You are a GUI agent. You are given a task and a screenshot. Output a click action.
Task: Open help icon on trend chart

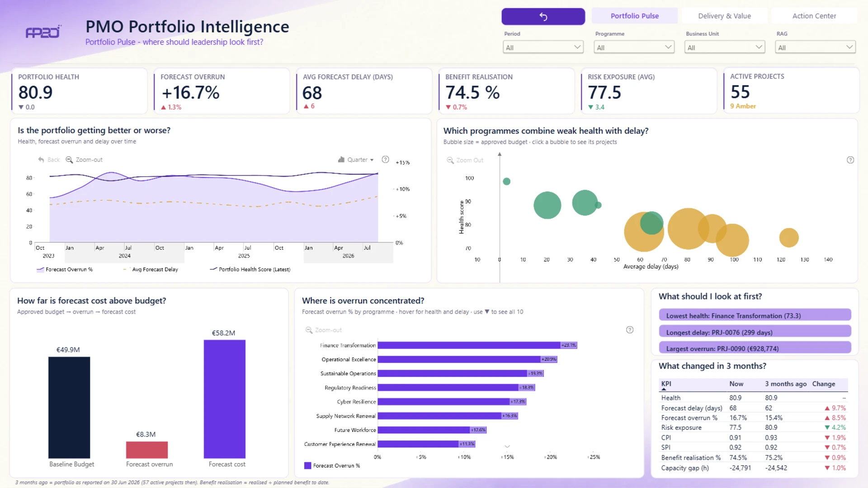click(385, 160)
